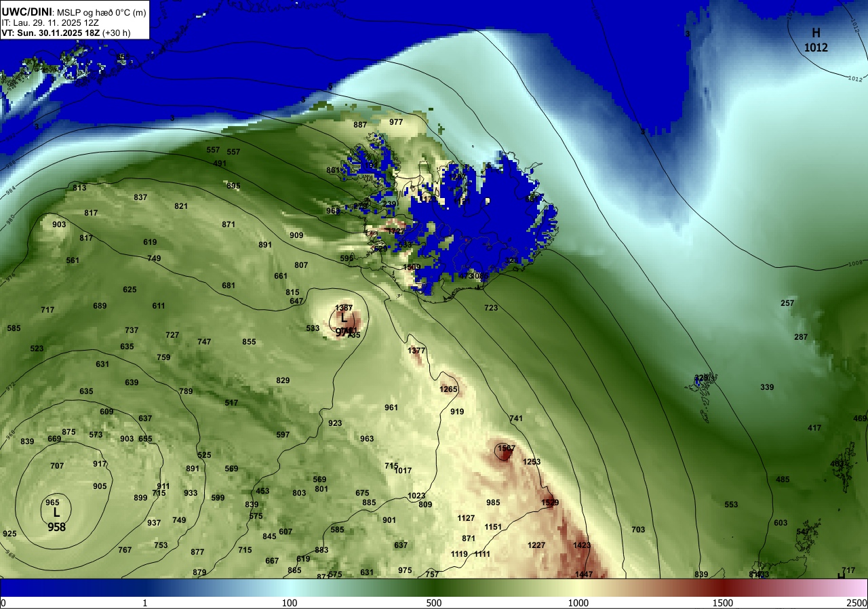868x609 pixels.
Task: Click the '1227' height label
Action: [536, 545]
